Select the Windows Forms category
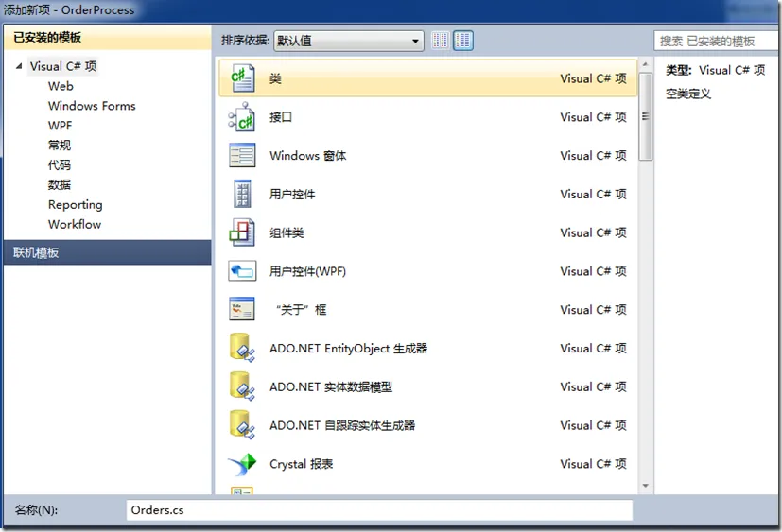This screenshot has width=782, height=532. tap(92, 106)
